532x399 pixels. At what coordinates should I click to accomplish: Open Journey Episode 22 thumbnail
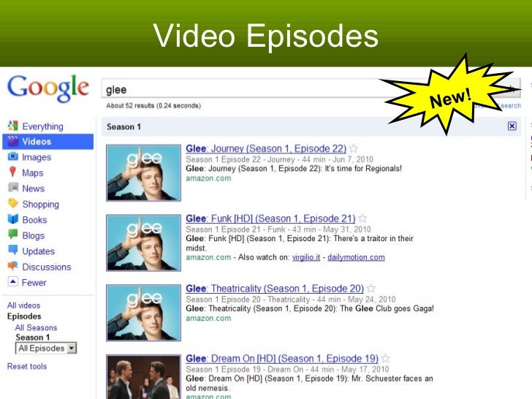143,172
